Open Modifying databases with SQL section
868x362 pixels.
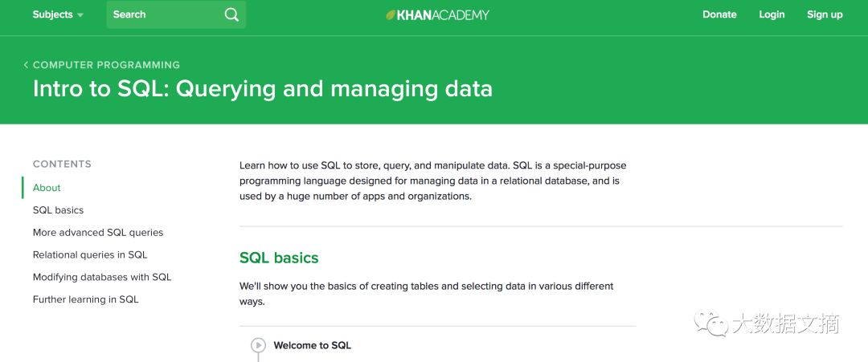click(102, 278)
